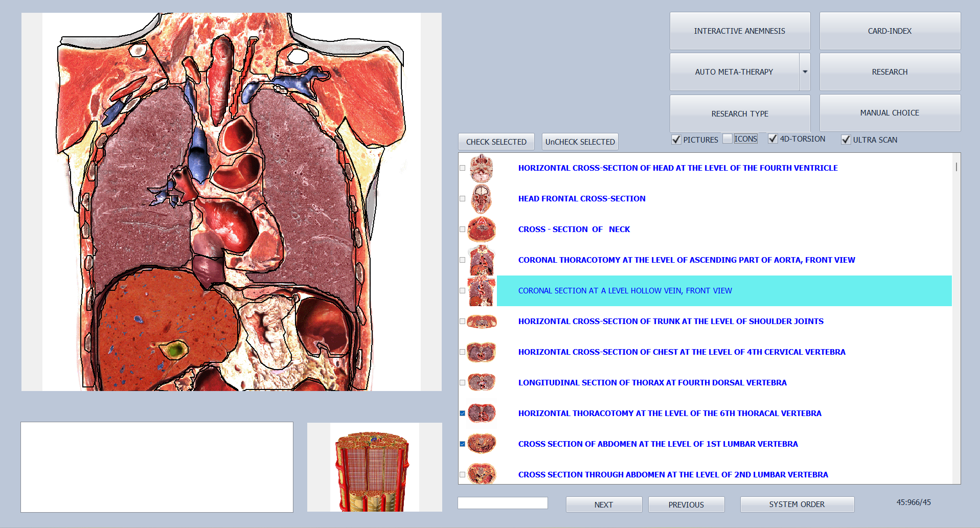Check the box for Head Frontal Cross-Section
The image size is (980, 528).
point(463,199)
